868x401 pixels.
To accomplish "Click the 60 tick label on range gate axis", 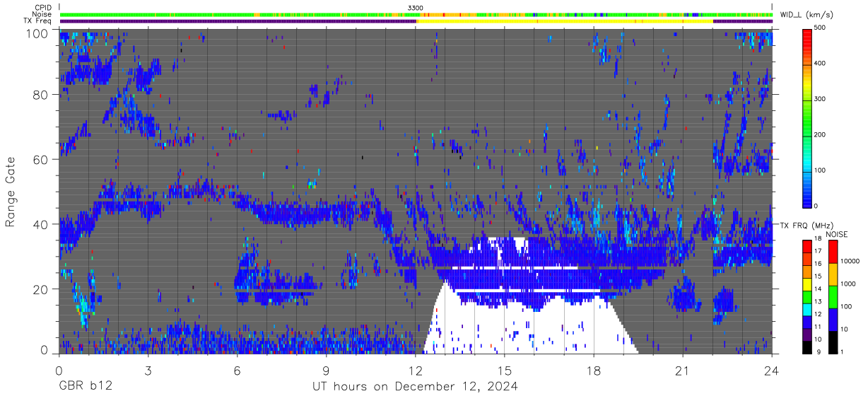I will pyautogui.click(x=41, y=160).
